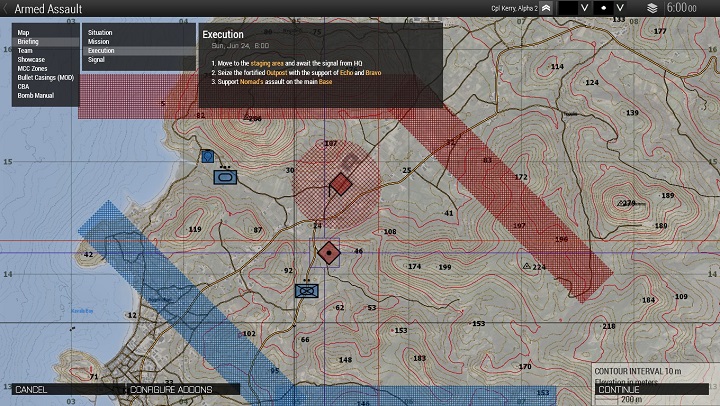Click the red diamond flag marker in the circle
720x406 pixels.
[340, 185]
